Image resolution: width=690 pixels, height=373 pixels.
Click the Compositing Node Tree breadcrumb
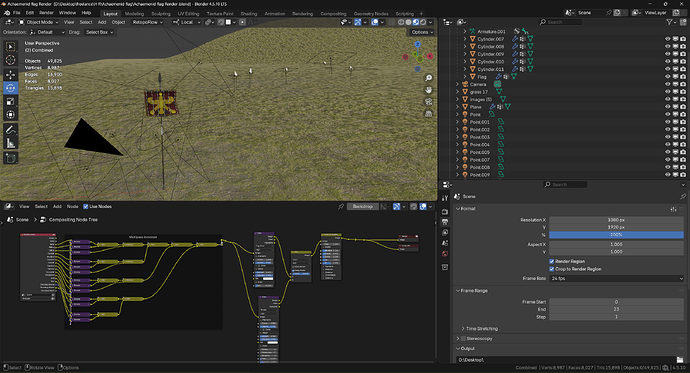pos(73,219)
